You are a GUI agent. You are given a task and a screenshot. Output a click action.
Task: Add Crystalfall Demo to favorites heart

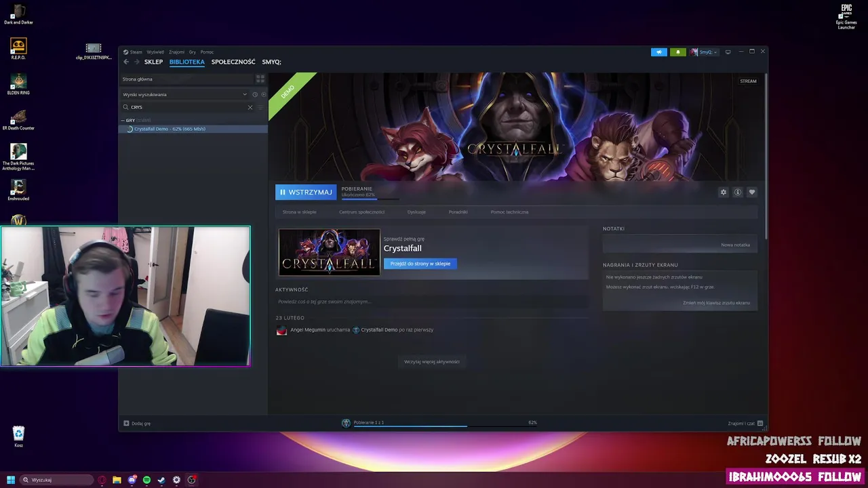(751, 192)
